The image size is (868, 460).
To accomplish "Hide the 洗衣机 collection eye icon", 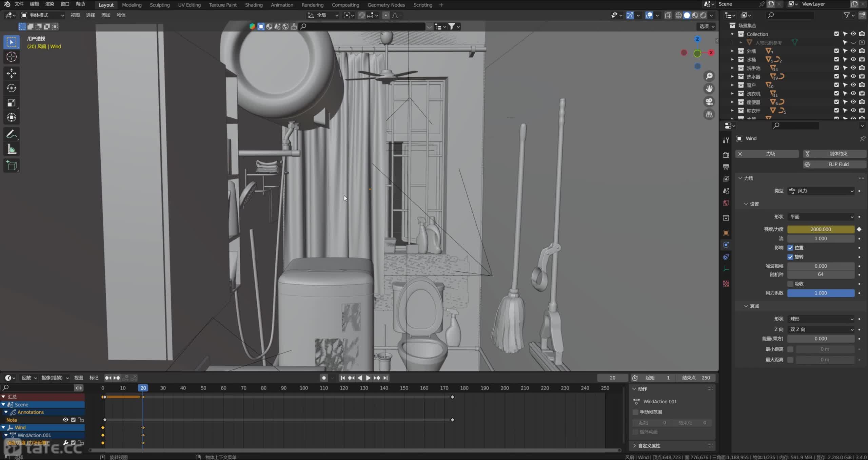I will pos(853,93).
